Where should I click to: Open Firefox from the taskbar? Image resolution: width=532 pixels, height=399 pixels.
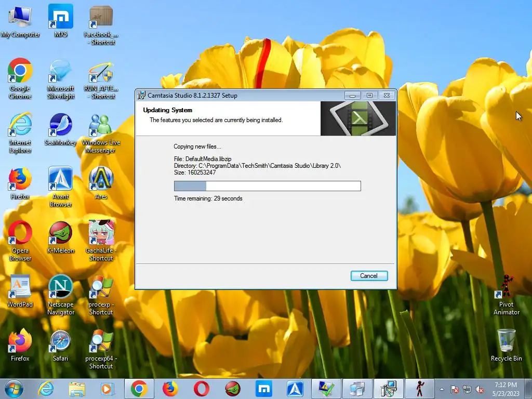170,389
